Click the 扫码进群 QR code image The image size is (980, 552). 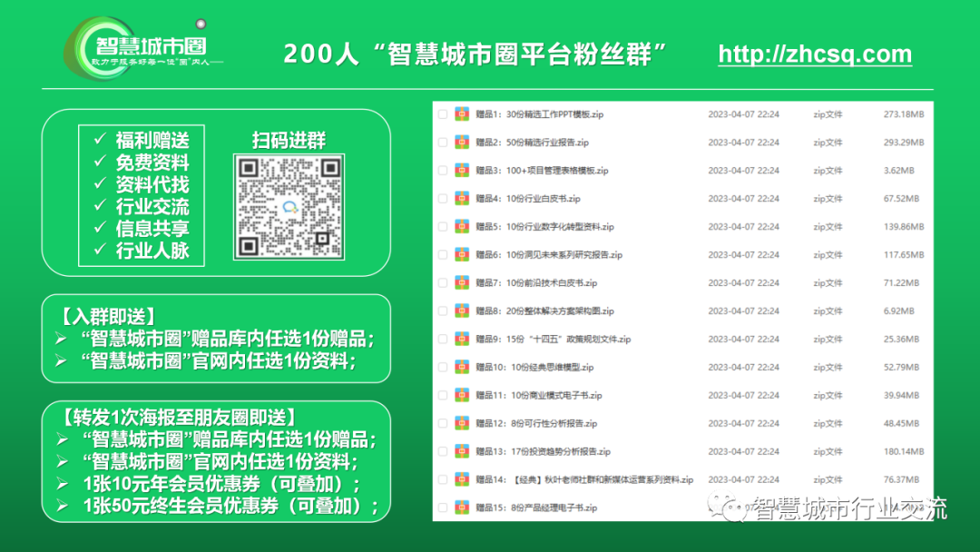tap(289, 207)
